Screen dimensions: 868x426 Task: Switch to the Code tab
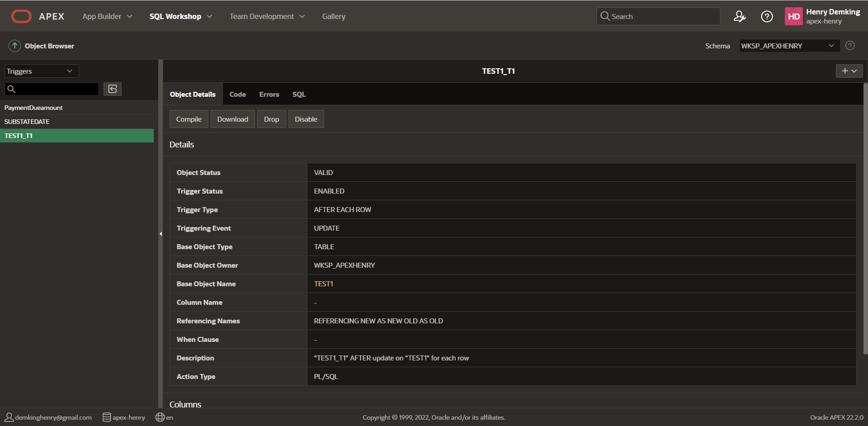(x=237, y=94)
